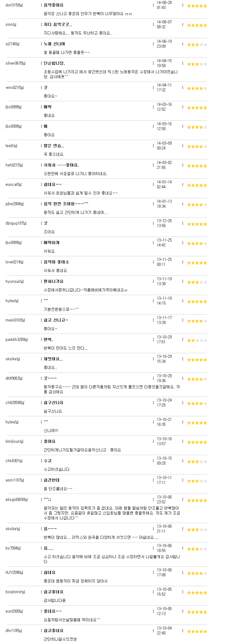Viewport: 242px width, 644px height.
Task: Click three-star rating on sj2146's review
Action: click(x=197, y=45)
